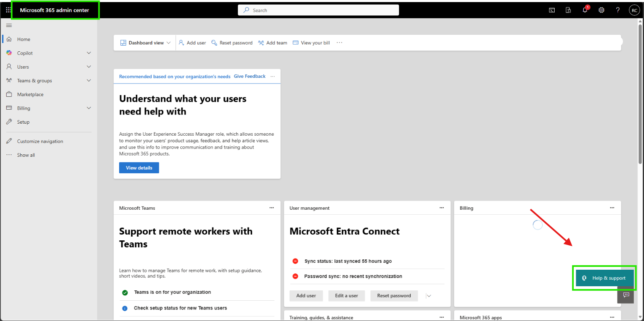Click View your bill in toolbar
The width and height of the screenshot is (644, 321).
pyautogui.click(x=311, y=43)
